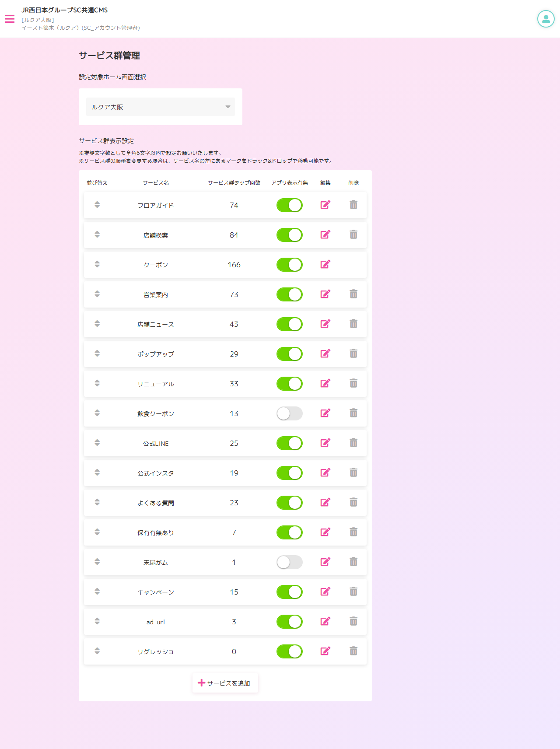Edit the クーポン service
560x749 pixels.
point(325,264)
